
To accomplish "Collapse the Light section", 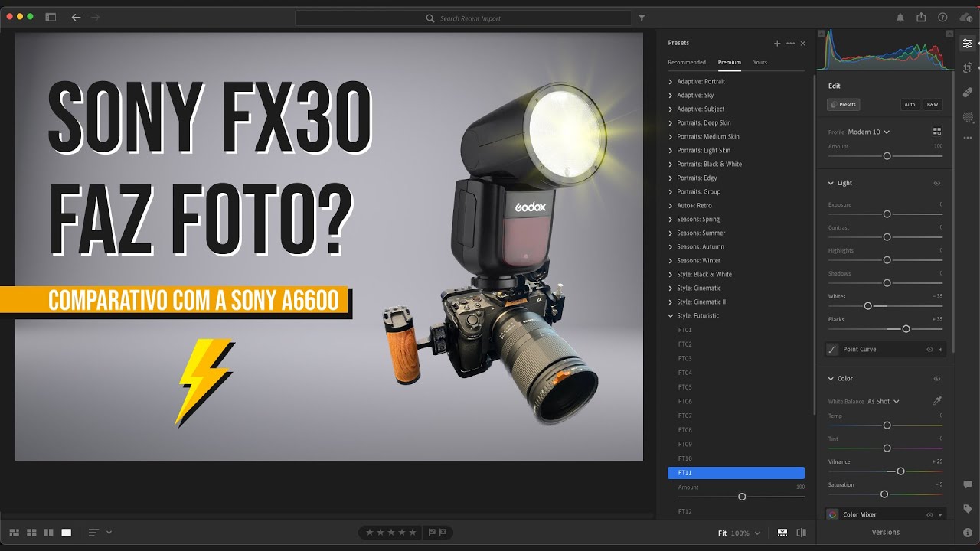I will (x=831, y=184).
